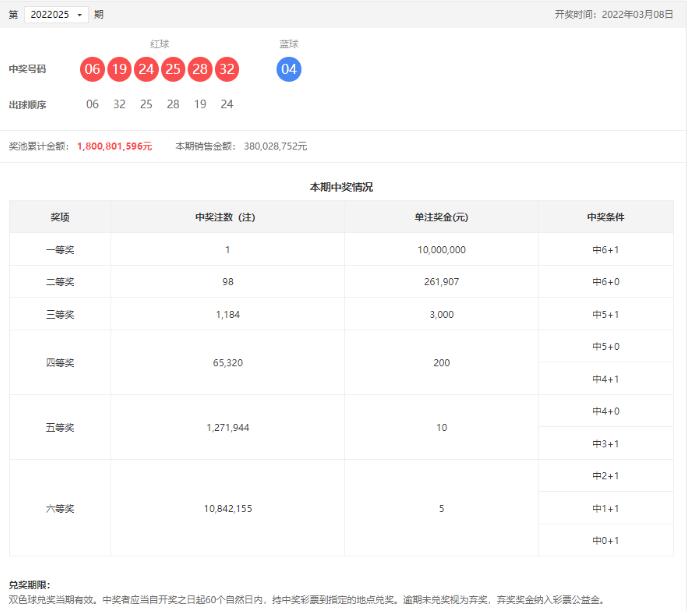The image size is (688, 613).
Task: Click the red ball number 25
Action: tap(173, 69)
